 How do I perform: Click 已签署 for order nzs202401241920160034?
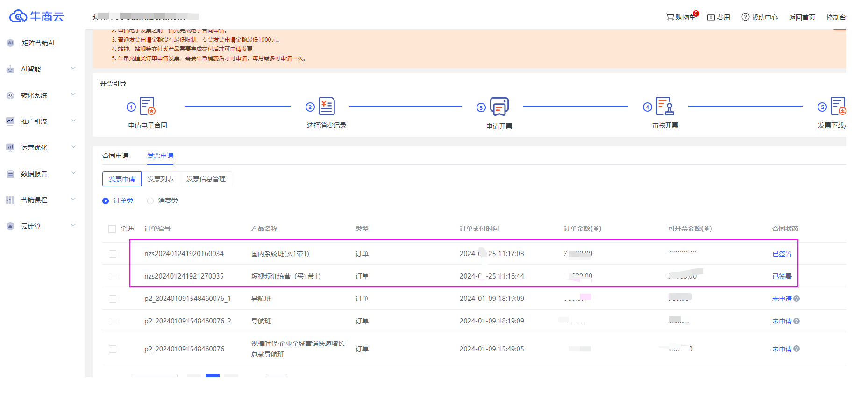coord(782,254)
